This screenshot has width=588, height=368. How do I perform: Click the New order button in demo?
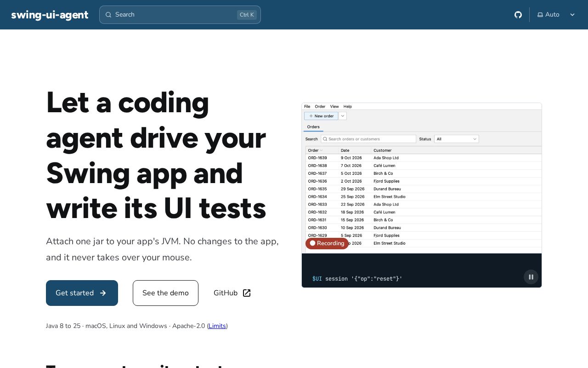click(x=321, y=116)
